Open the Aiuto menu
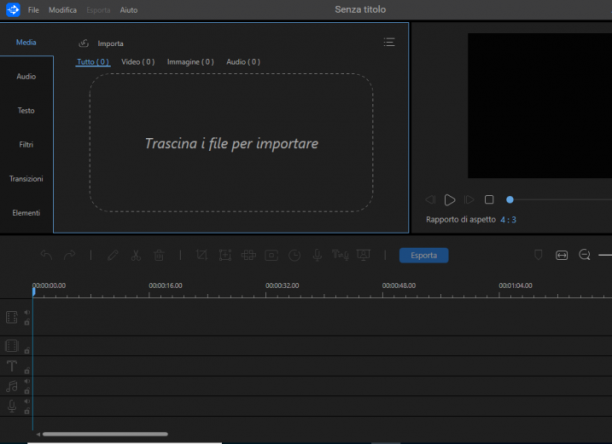This screenshot has width=612, height=444. 128,10
